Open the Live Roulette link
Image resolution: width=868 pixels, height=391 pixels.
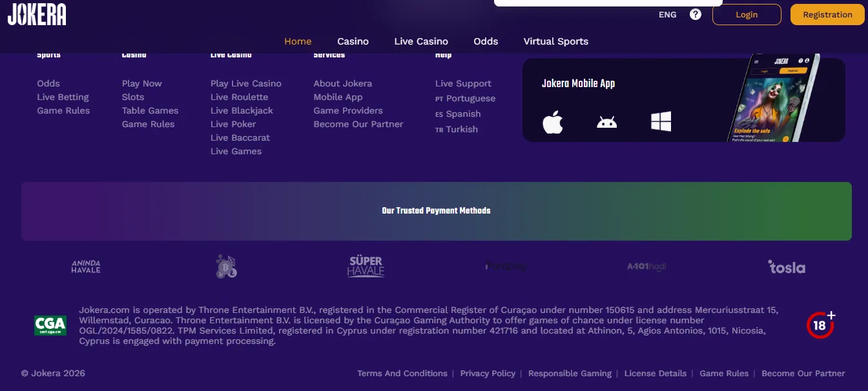239,97
